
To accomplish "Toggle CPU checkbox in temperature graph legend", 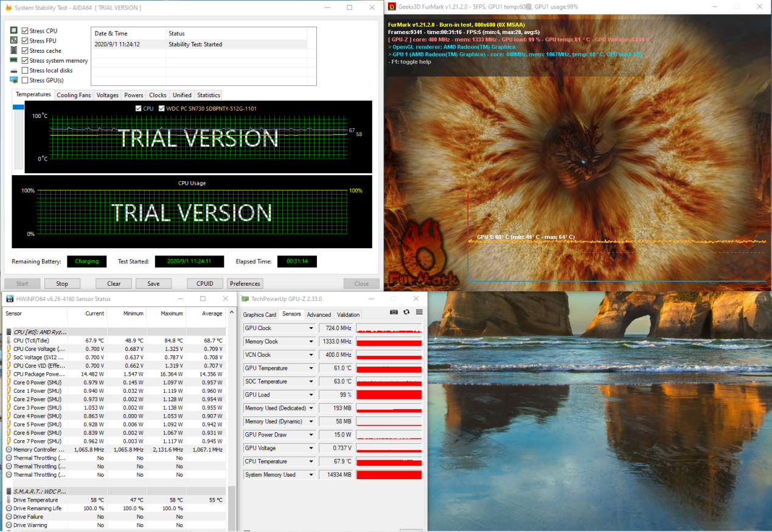I will (138, 108).
